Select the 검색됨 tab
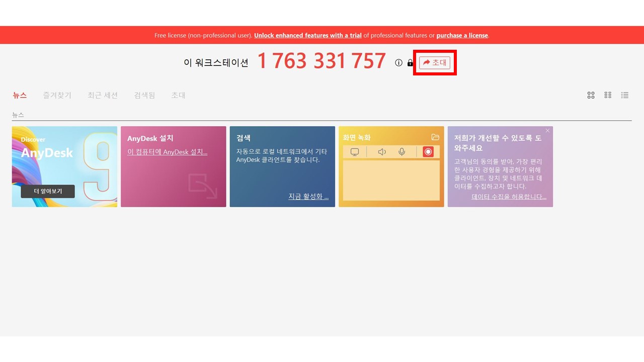 [x=144, y=95]
